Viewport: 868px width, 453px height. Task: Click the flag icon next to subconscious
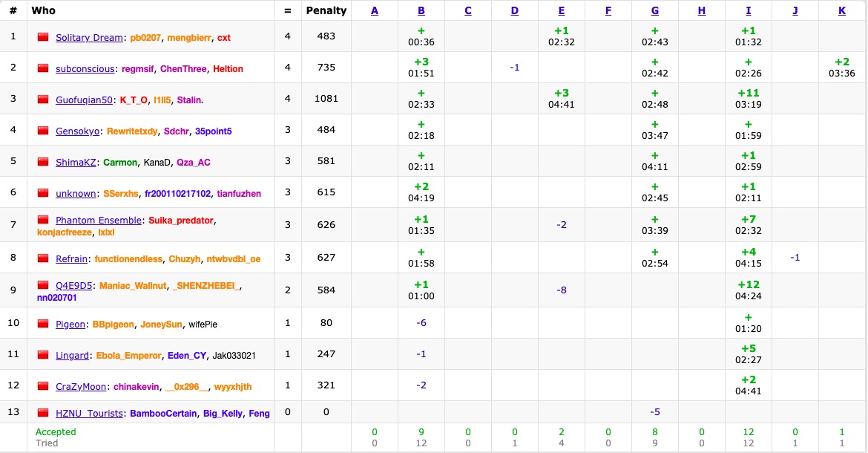(x=42, y=68)
